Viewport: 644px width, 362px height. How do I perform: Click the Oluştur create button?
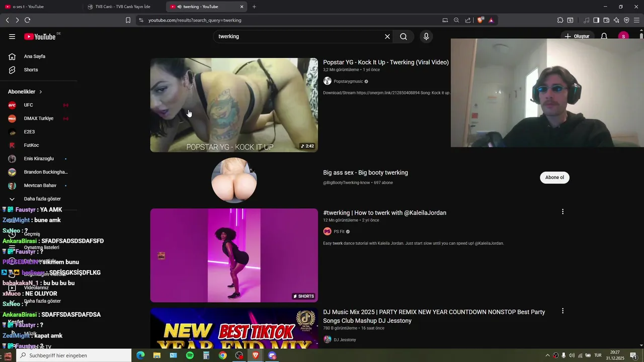point(577,37)
